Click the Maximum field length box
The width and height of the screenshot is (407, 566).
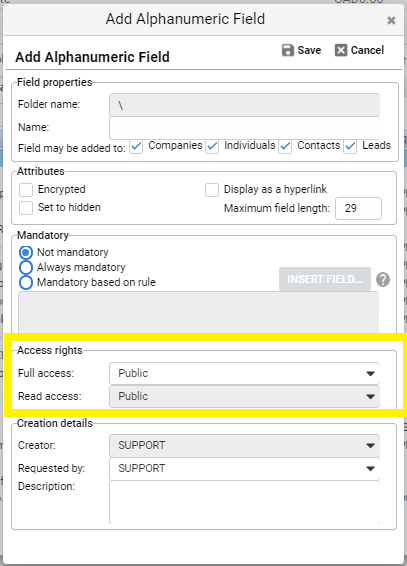tap(358, 208)
